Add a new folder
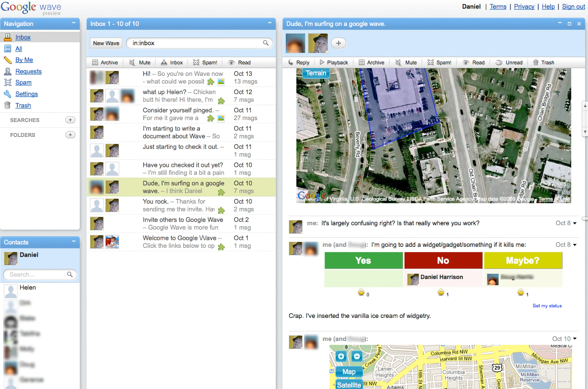The image size is (588, 389). [x=70, y=135]
